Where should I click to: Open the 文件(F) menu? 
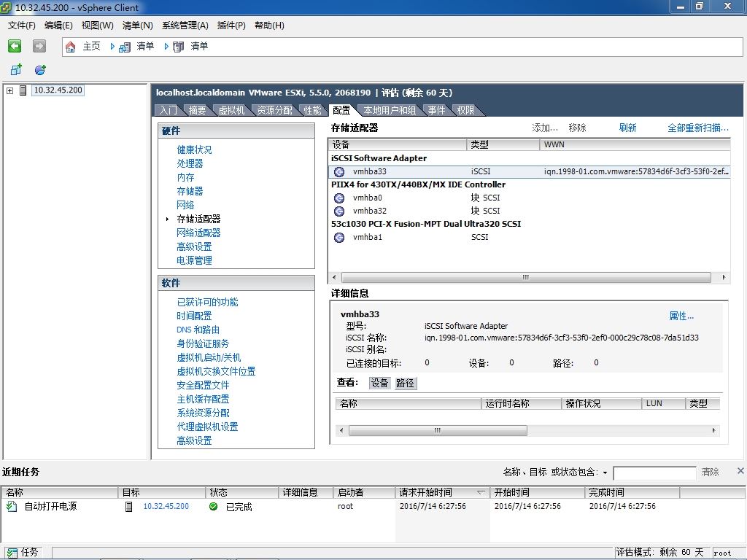pyautogui.click(x=21, y=26)
